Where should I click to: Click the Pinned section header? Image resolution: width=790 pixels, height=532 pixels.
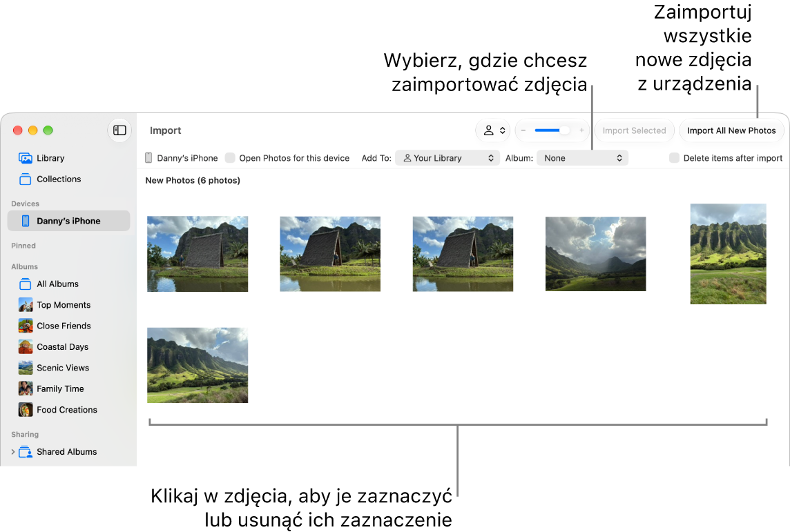pos(23,246)
